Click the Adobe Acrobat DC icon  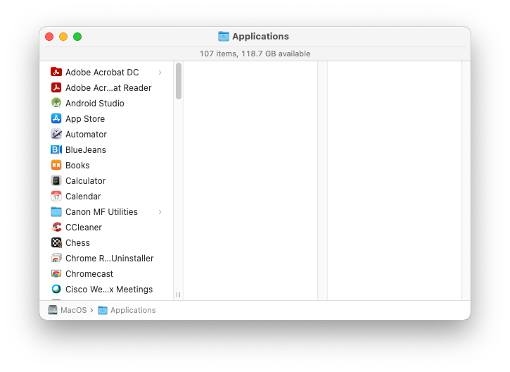coord(56,72)
